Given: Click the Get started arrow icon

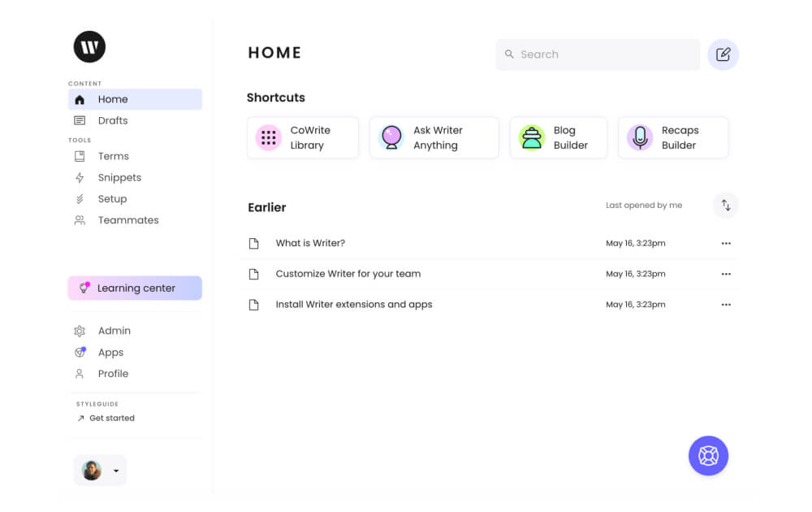Looking at the screenshot, I should click(80, 419).
